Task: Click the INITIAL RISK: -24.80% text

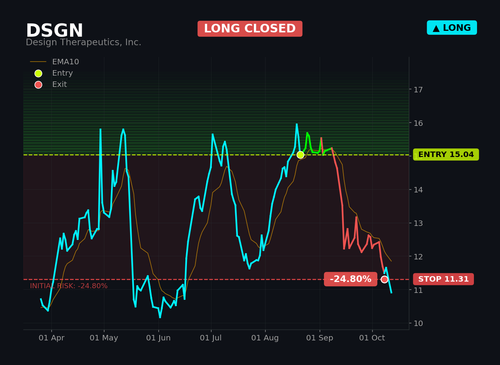Action: 69,286
